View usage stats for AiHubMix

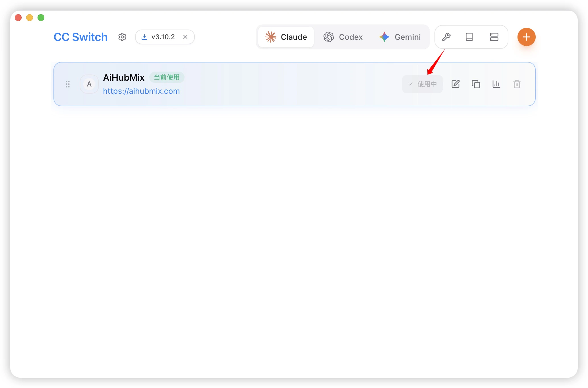coord(496,84)
